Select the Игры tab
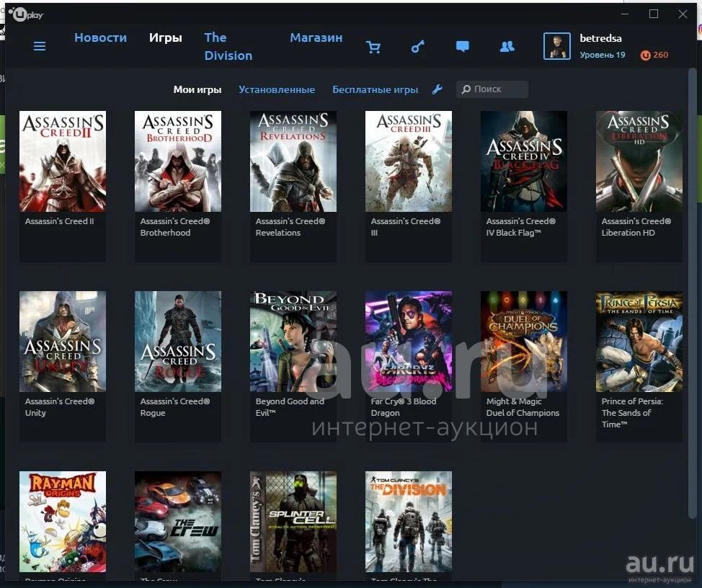 [166, 37]
